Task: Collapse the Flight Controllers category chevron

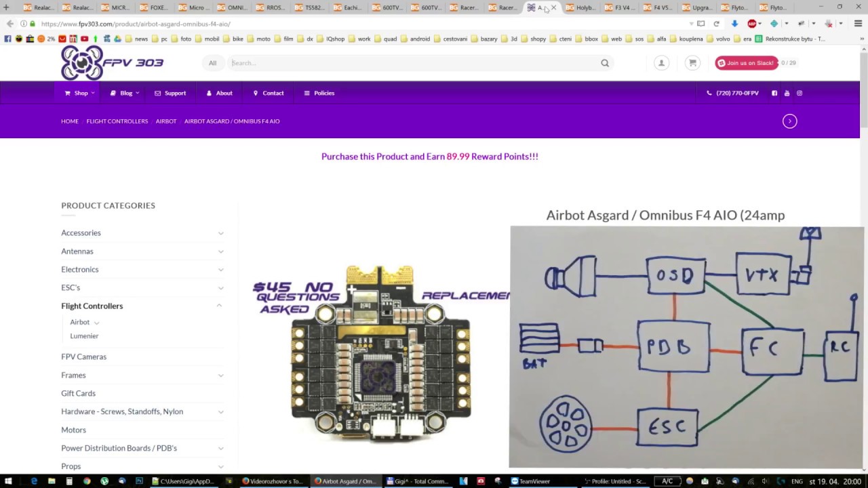Action: coord(219,306)
